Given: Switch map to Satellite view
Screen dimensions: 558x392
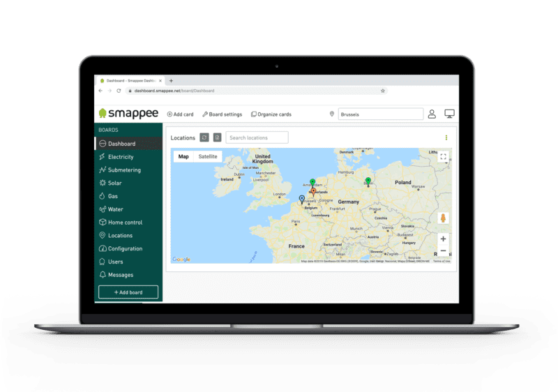Looking at the screenshot, I should [x=208, y=157].
